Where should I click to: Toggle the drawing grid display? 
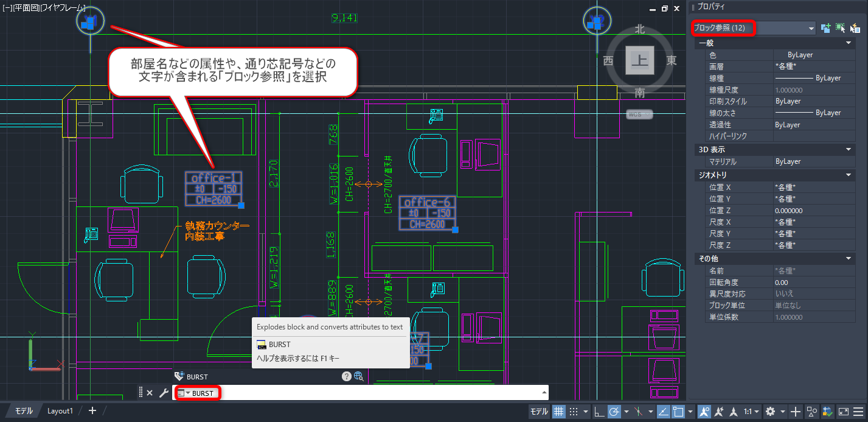[559, 412]
